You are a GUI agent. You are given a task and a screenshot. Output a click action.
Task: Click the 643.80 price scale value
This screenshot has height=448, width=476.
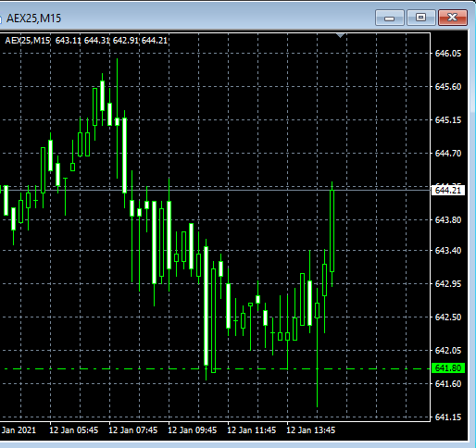coord(448,220)
